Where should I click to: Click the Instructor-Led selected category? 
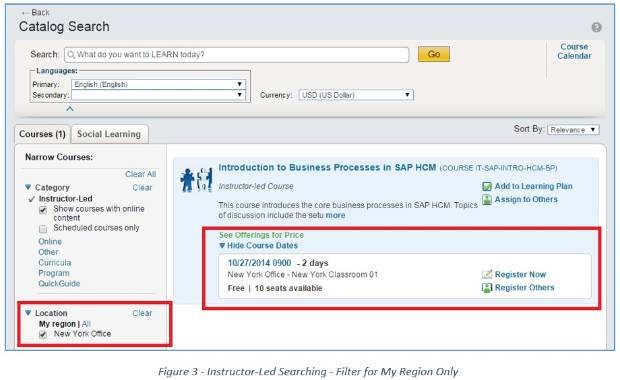pos(65,199)
